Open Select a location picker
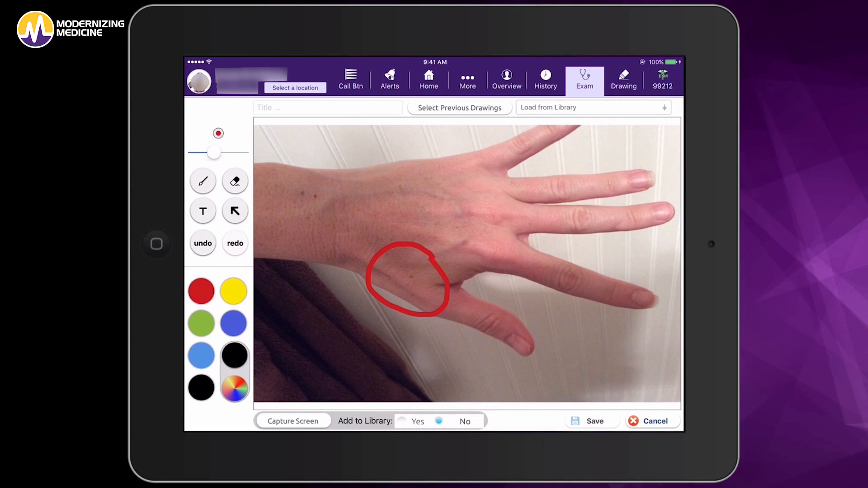This screenshot has height=488, width=868. coord(295,88)
